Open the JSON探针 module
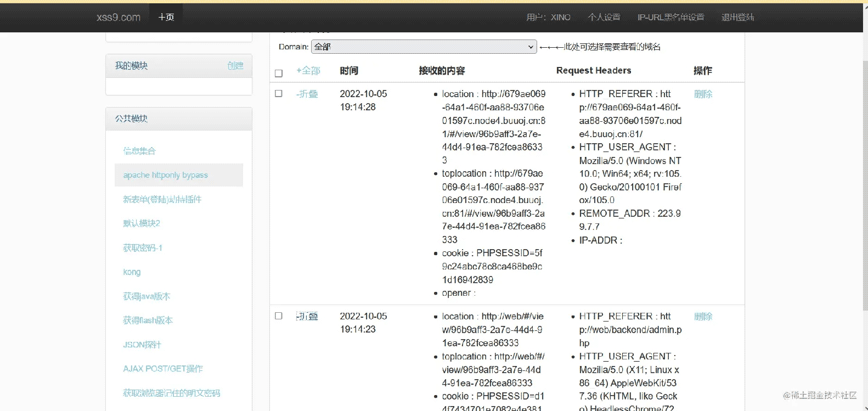The width and height of the screenshot is (868, 411). tap(142, 345)
